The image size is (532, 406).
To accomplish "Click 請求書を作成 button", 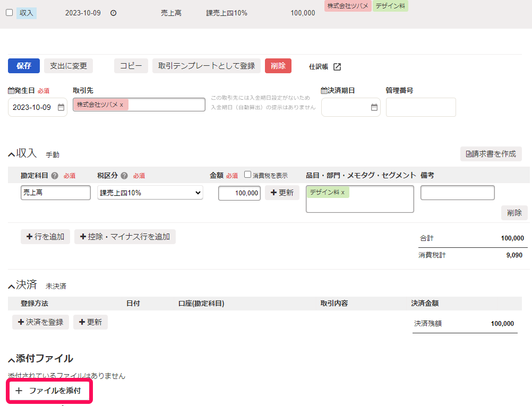I will pos(491,154).
